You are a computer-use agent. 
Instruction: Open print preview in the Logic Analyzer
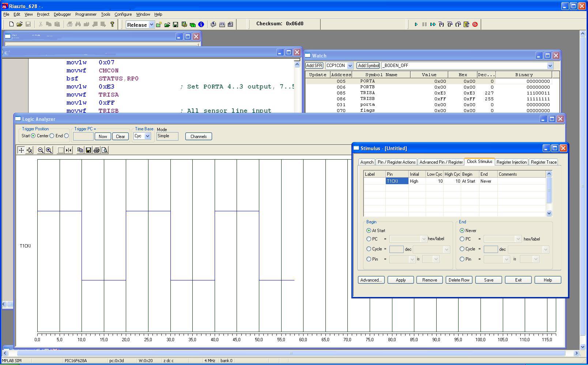tap(105, 150)
